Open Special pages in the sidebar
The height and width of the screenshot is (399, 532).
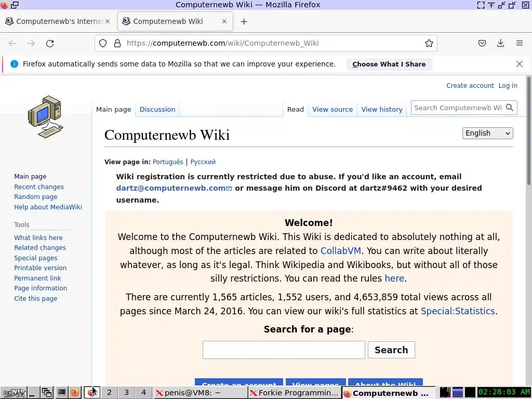(x=36, y=258)
